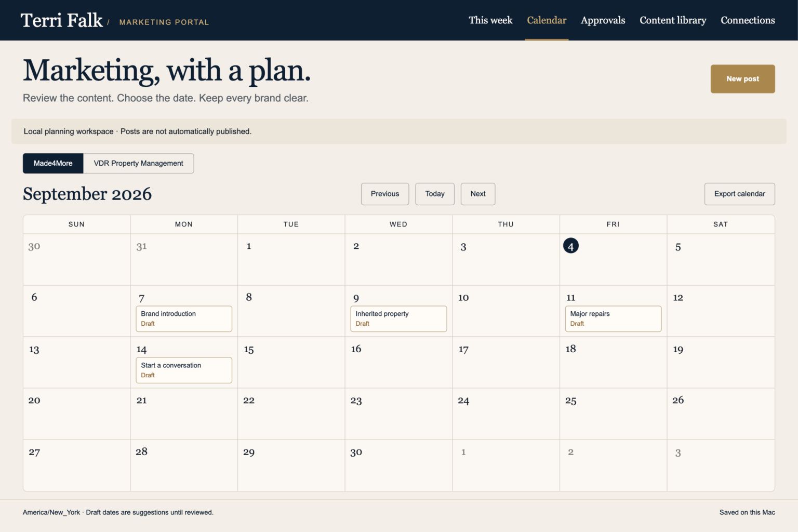Open the Brand introduction draft post
The height and width of the screenshot is (532, 798).
pyautogui.click(x=184, y=318)
